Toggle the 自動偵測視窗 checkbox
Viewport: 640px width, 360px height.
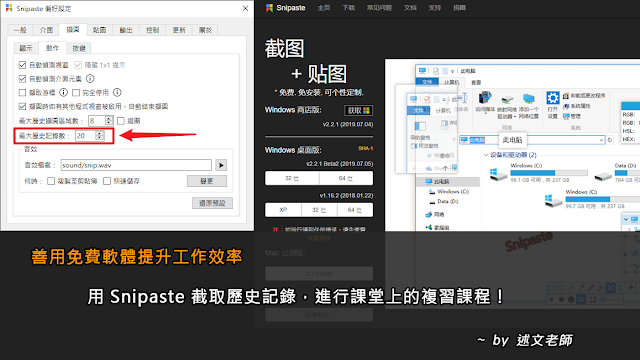[22, 65]
